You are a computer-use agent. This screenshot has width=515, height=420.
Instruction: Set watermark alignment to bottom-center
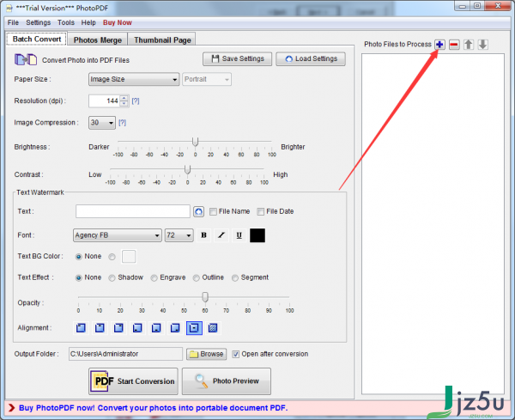tap(156, 328)
